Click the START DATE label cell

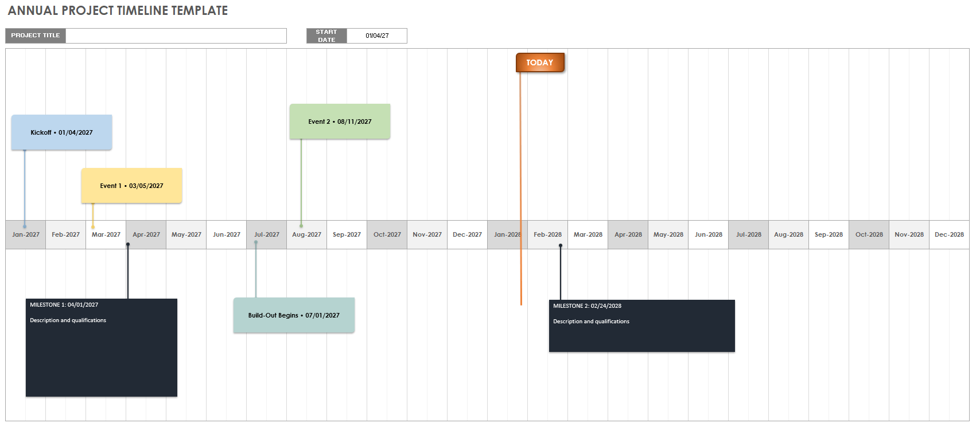[326, 36]
